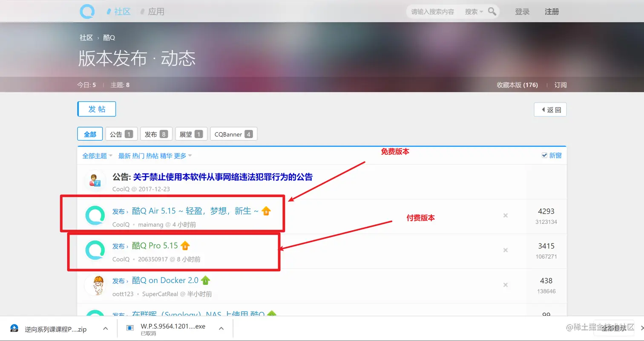Image resolution: width=644 pixels, height=341 pixels.
Task: Click the 订阅 subscribe link
Action: tap(561, 85)
